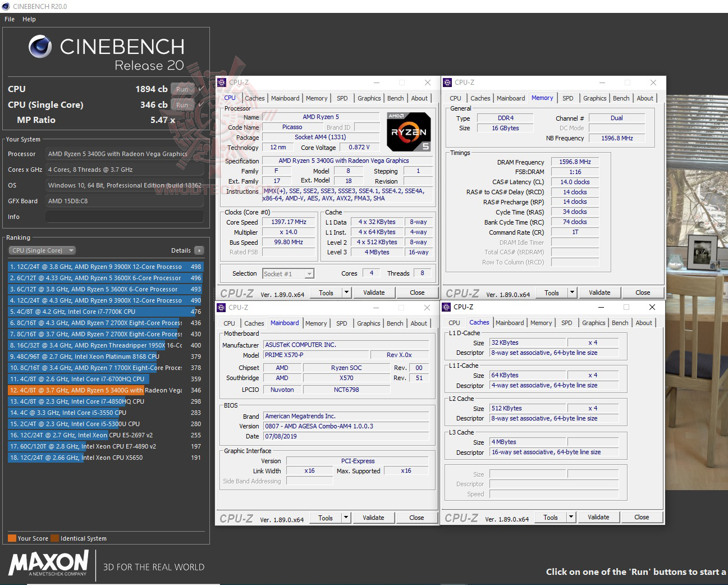
Task: Open CPU tab in Mainboard CPU-Z window
Action: click(x=229, y=323)
